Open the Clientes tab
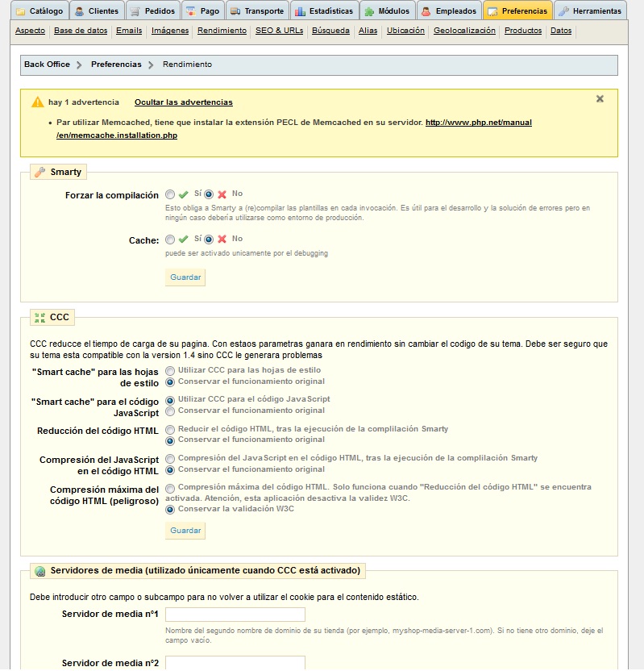 (97, 10)
